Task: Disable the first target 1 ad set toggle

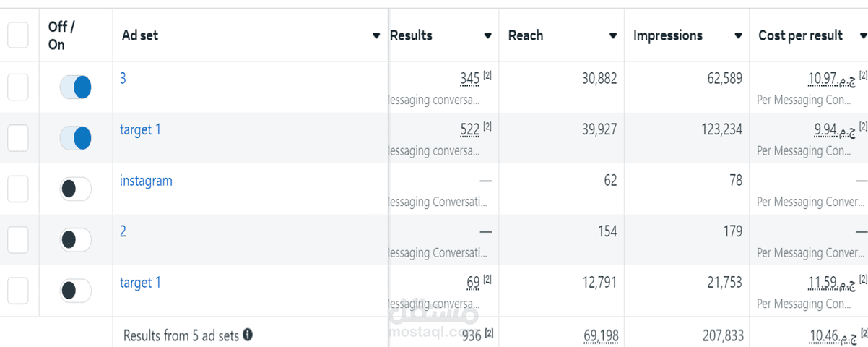Action: point(75,137)
